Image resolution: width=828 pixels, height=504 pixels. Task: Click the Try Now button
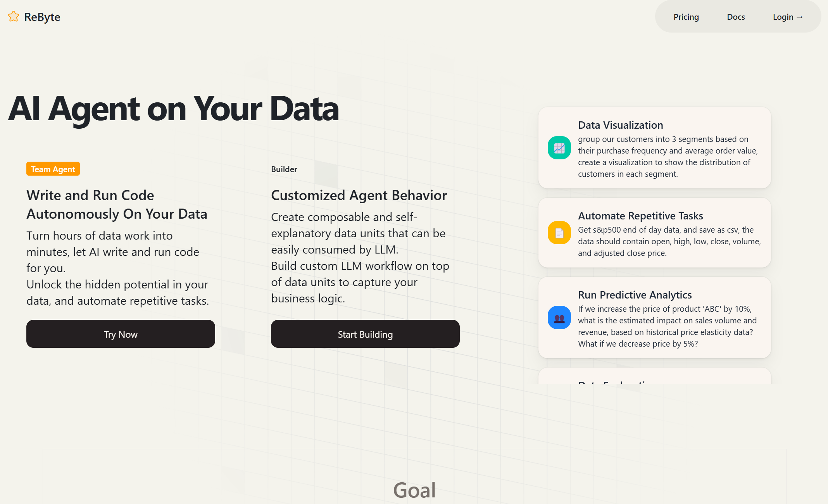(120, 334)
